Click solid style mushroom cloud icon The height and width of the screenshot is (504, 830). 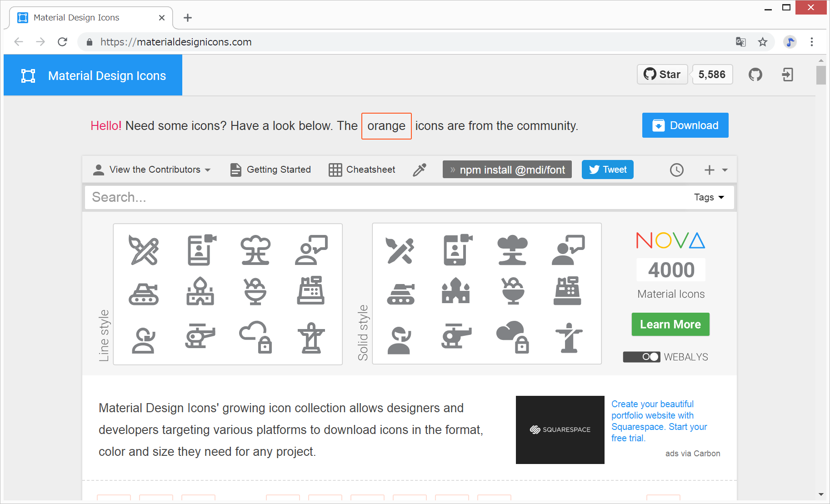coord(513,250)
